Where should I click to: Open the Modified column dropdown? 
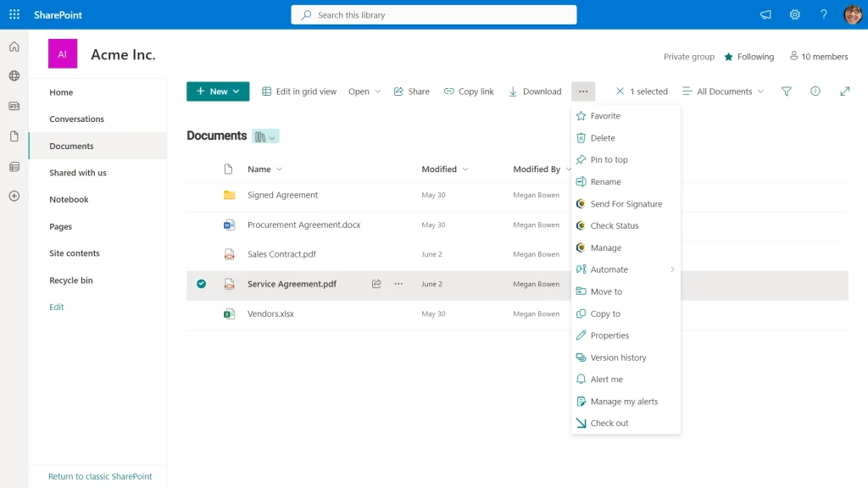coord(465,169)
